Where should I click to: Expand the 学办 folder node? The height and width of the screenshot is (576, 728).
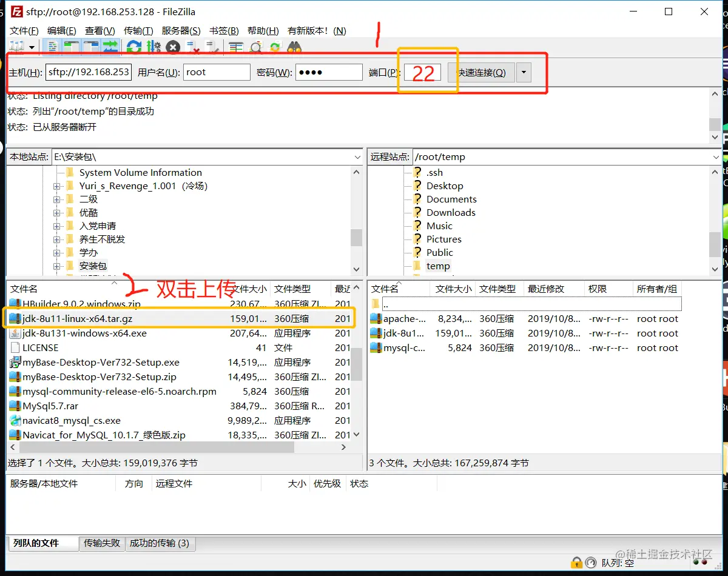tap(57, 253)
